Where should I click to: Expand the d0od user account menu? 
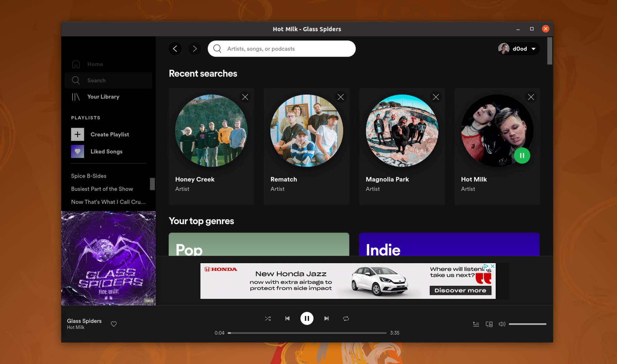pyautogui.click(x=519, y=49)
